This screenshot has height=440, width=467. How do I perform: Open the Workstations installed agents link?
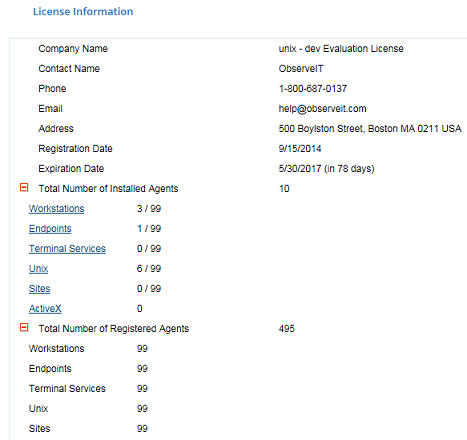pyautogui.click(x=56, y=209)
